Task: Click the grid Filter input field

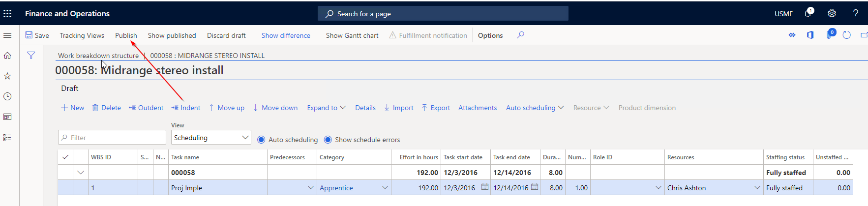Action: pyautogui.click(x=112, y=137)
